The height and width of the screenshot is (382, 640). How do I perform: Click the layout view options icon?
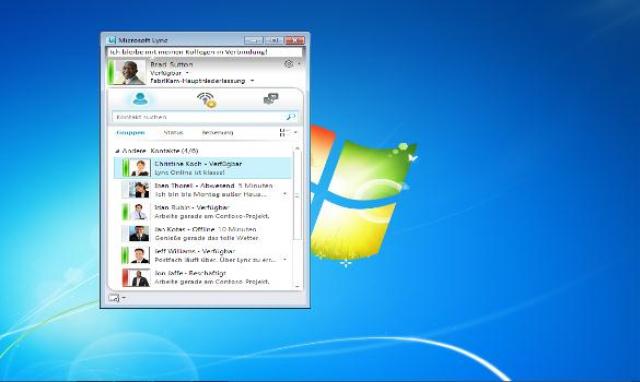click(284, 132)
